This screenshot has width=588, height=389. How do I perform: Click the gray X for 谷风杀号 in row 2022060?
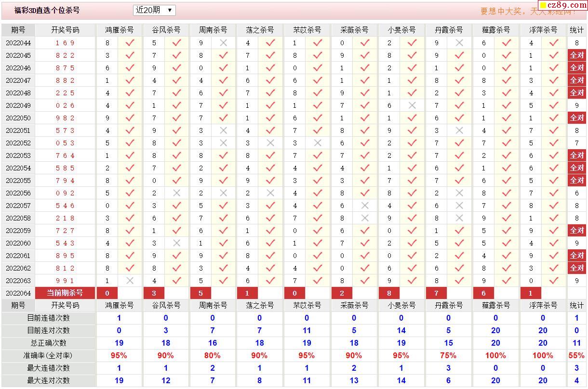click(176, 243)
